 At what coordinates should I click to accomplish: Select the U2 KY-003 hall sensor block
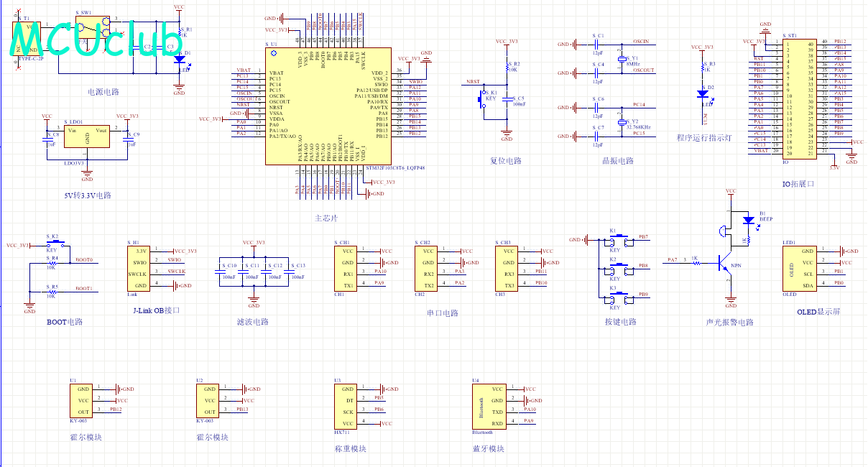pos(207,400)
